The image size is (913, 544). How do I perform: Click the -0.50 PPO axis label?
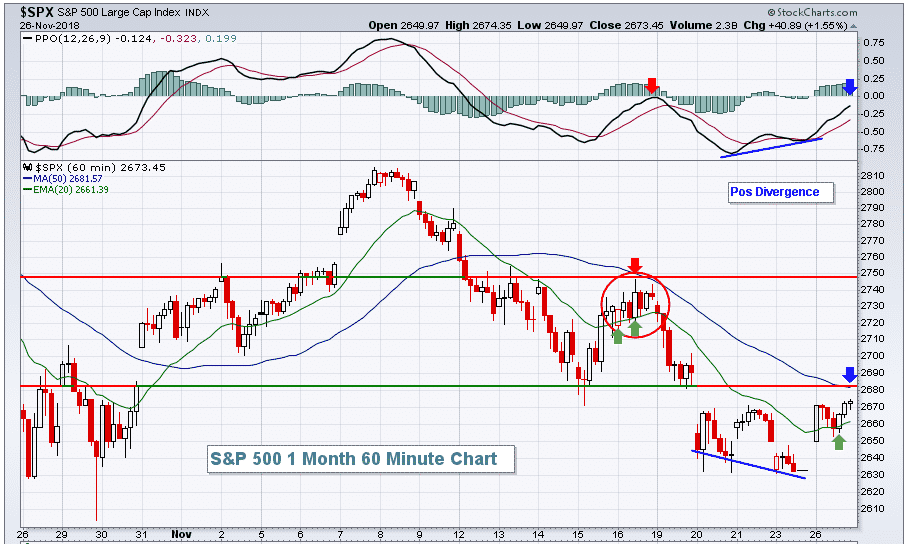[872, 132]
